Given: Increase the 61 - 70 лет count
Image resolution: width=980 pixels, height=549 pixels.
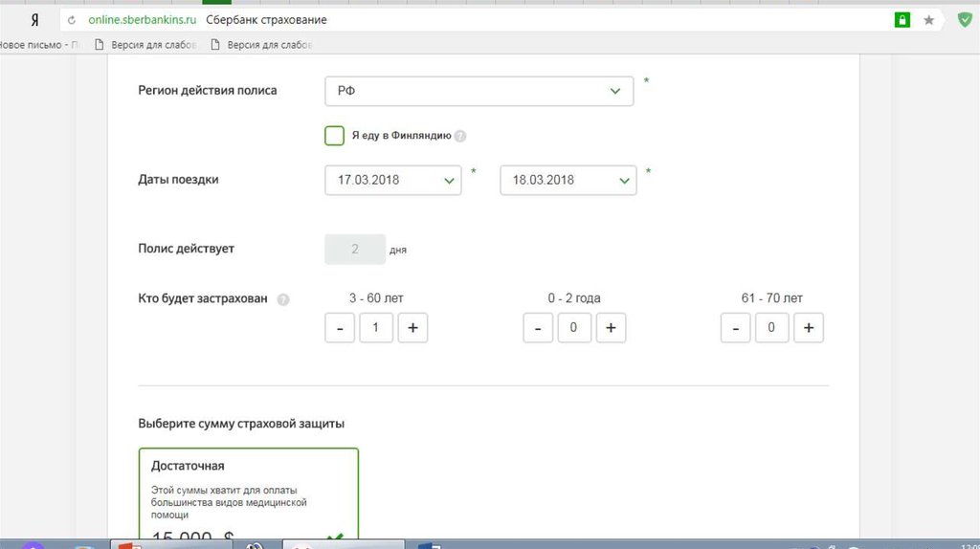Looking at the screenshot, I should click(x=808, y=328).
